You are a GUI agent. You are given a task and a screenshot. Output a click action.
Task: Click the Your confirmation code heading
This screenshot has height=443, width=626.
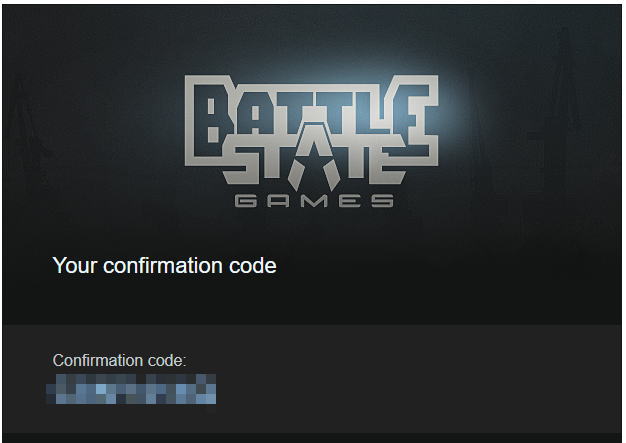(164, 266)
